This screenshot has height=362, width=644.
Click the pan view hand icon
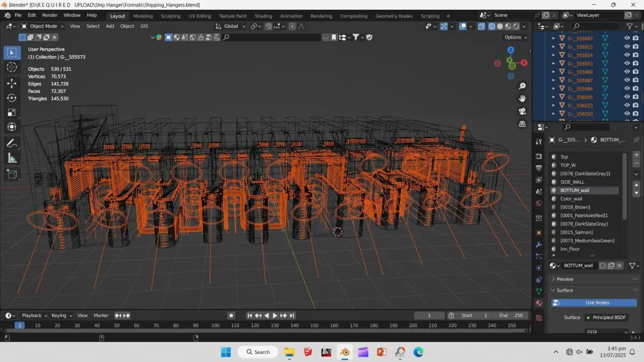coord(522,99)
